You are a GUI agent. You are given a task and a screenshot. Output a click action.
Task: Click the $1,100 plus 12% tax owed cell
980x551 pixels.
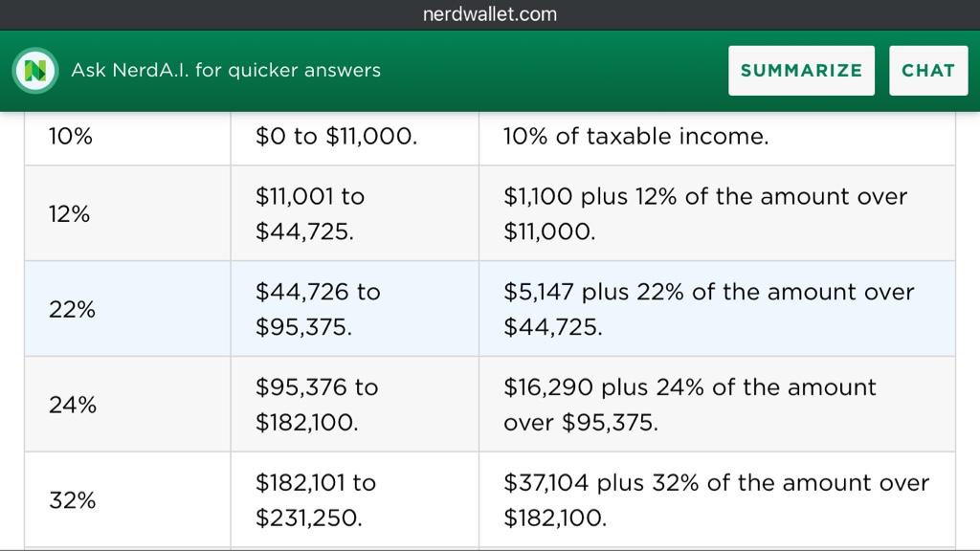717,213
